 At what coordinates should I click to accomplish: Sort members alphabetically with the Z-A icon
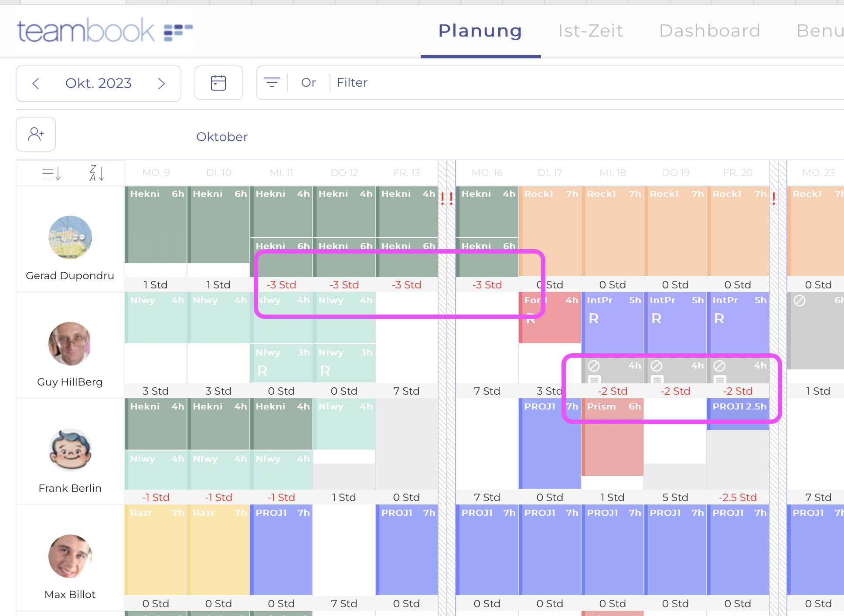point(96,173)
